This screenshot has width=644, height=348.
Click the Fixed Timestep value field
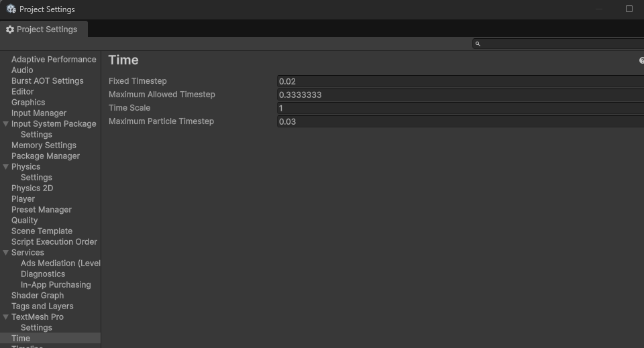coord(460,81)
